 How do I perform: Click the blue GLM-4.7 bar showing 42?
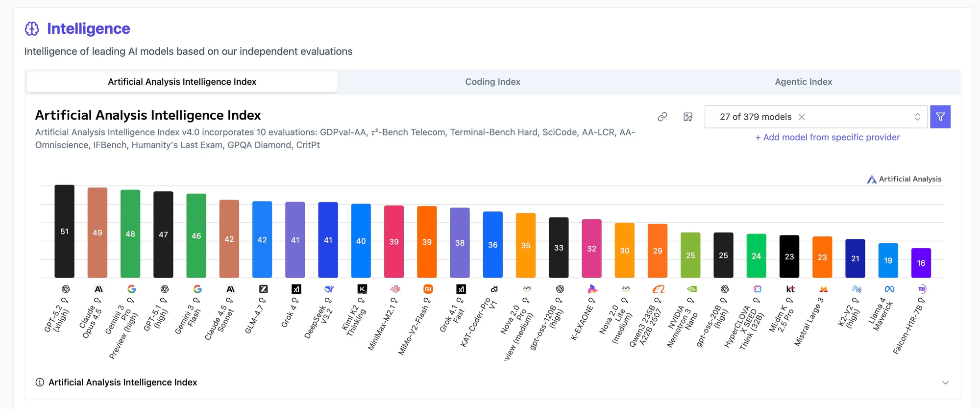[x=262, y=239]
